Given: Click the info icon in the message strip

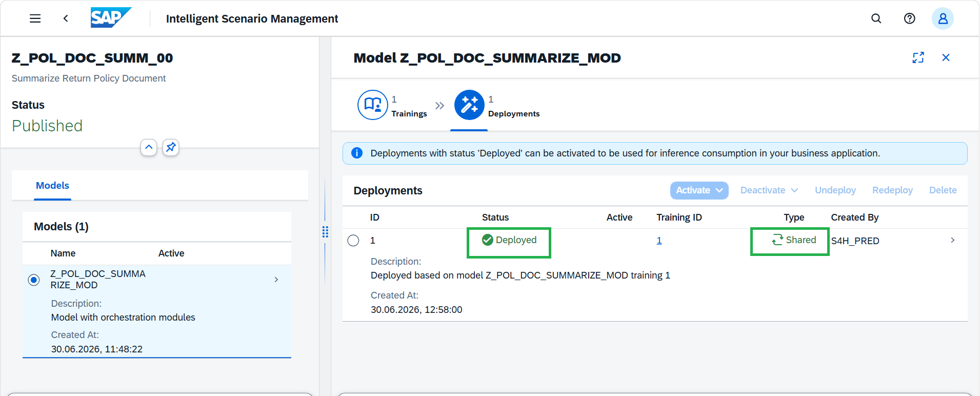Looking at the screenshot, I should 357,153.
